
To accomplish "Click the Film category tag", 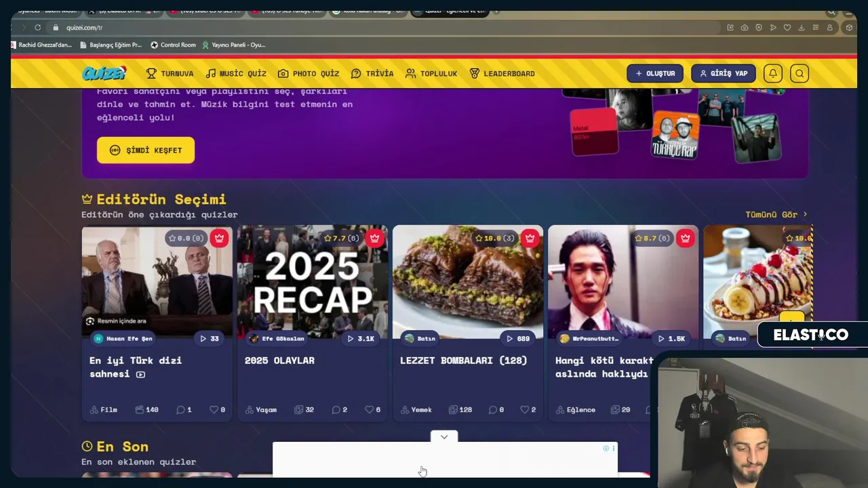I will [104, 409].
